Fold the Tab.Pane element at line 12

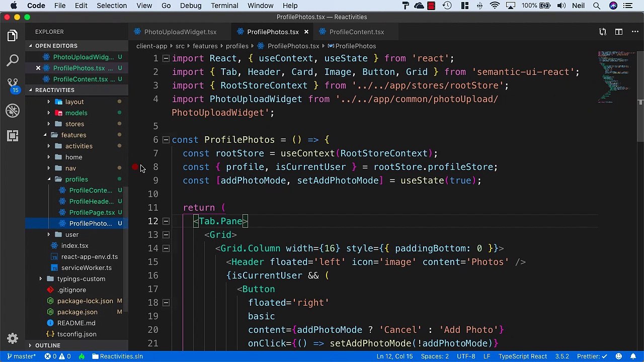point(166,221)
